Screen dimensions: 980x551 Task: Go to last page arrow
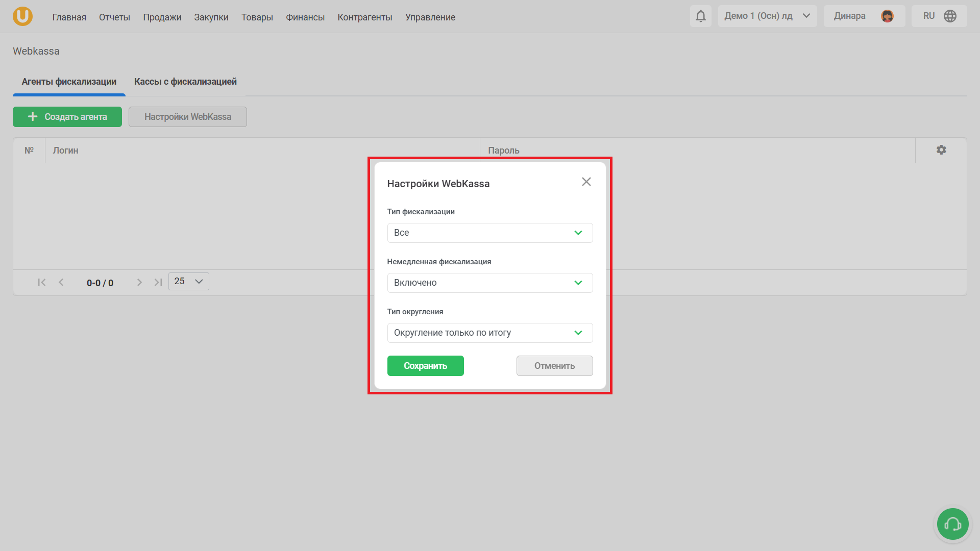(x=158, y=282)
